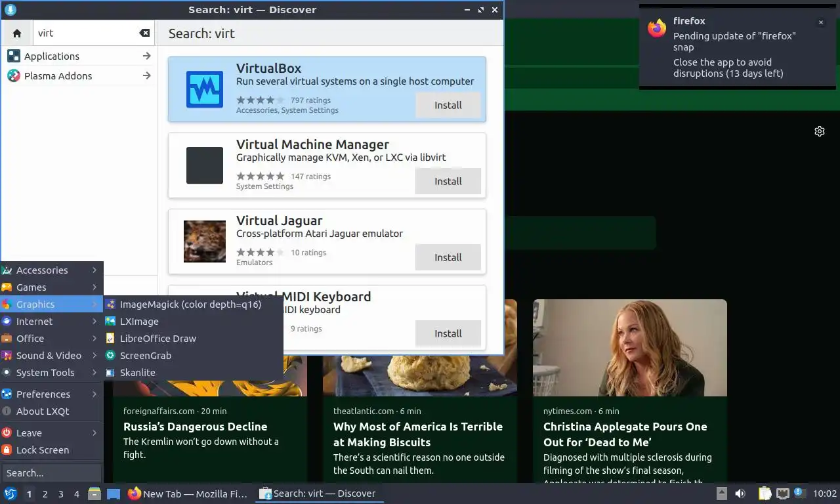The width and height of the screenshot is (840, 504).
Task: Click the ImageMagick icon in Graphics submenu
Action: pos(110,304)
